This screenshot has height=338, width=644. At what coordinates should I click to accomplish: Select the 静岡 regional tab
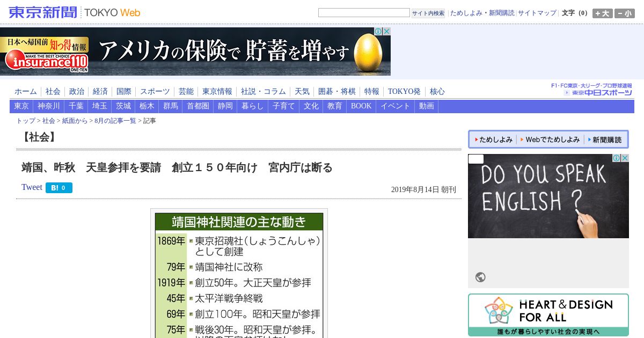point(225,106)
